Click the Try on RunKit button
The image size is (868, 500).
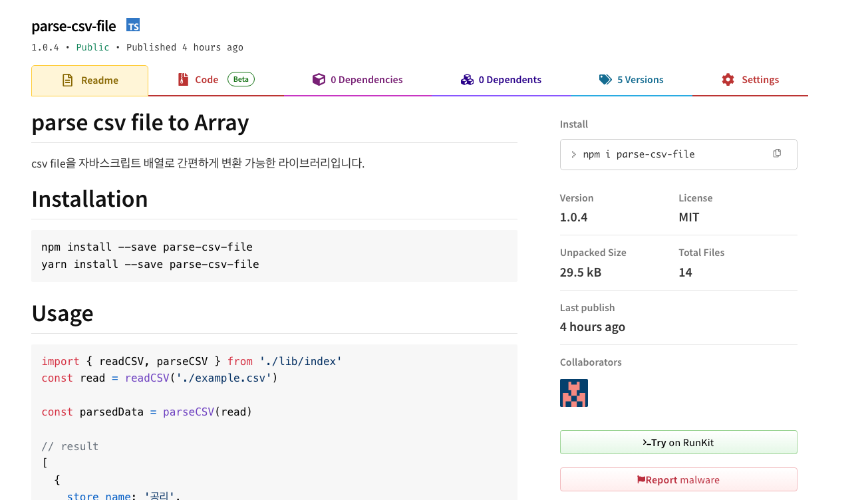pyautogui.click(x=678, y=442)
